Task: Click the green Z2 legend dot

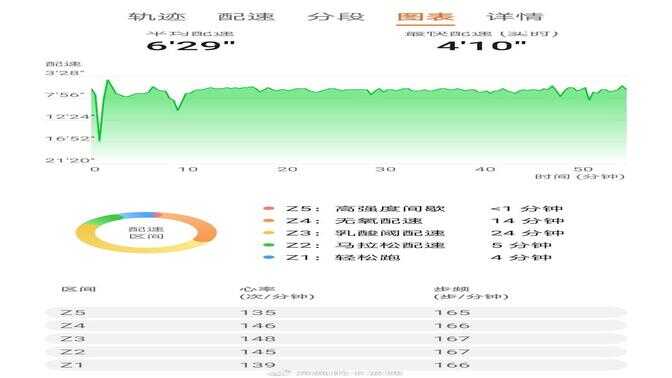Action: [269, 245]
